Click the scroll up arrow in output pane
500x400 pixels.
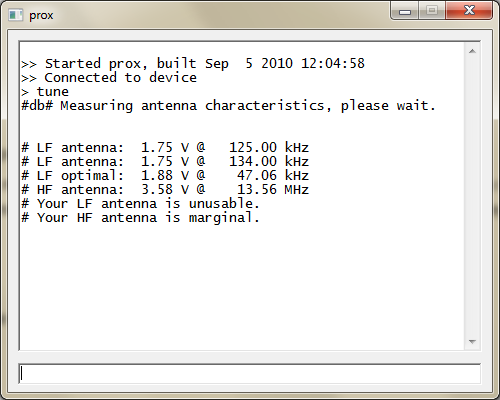[472, 51]
